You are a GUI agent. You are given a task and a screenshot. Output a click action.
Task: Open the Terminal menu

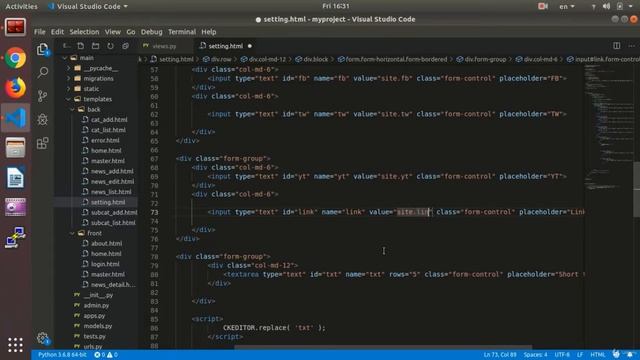coord(182,32)
